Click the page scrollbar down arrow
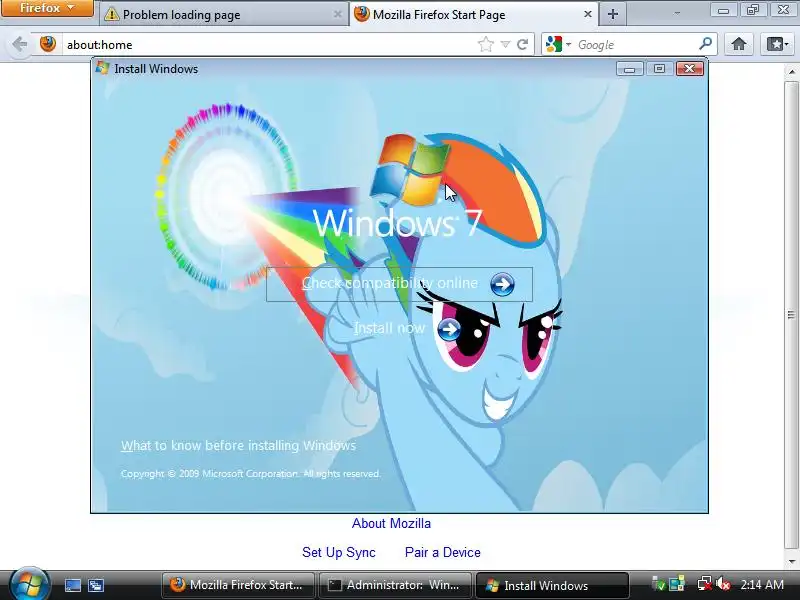Screen dimensions: 800x600 (x=792, y=561)
